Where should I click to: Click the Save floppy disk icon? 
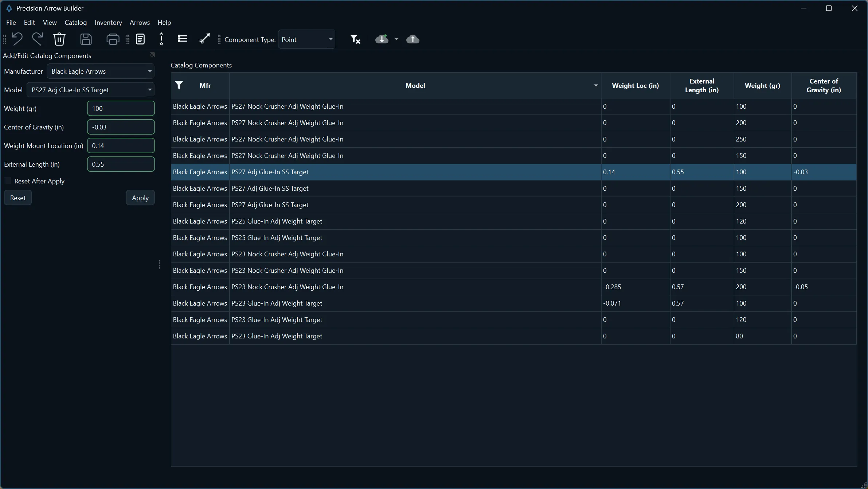coord(86,39)
